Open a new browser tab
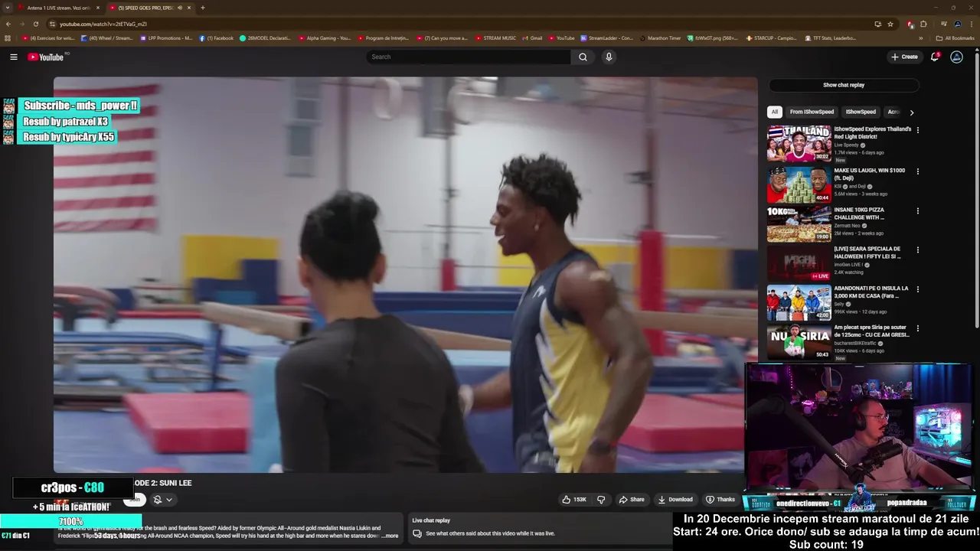Image resolution: width=980 pixels, height=551 pixels. pyautogui.click(x=203, y=8)
